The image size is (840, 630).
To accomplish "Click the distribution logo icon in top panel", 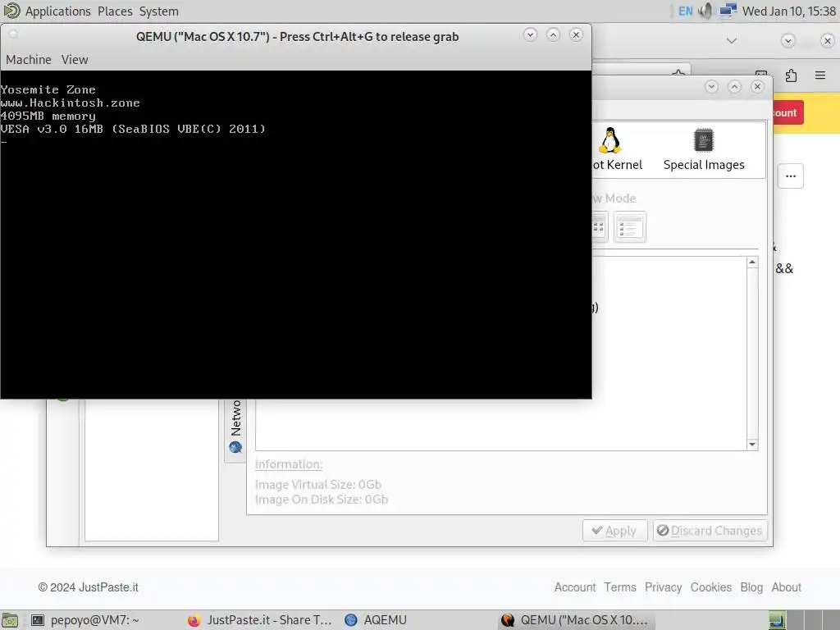I will [11, 11].
